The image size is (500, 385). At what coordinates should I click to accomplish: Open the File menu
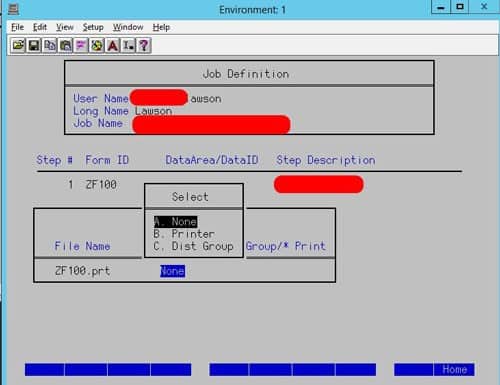(17, 27)
